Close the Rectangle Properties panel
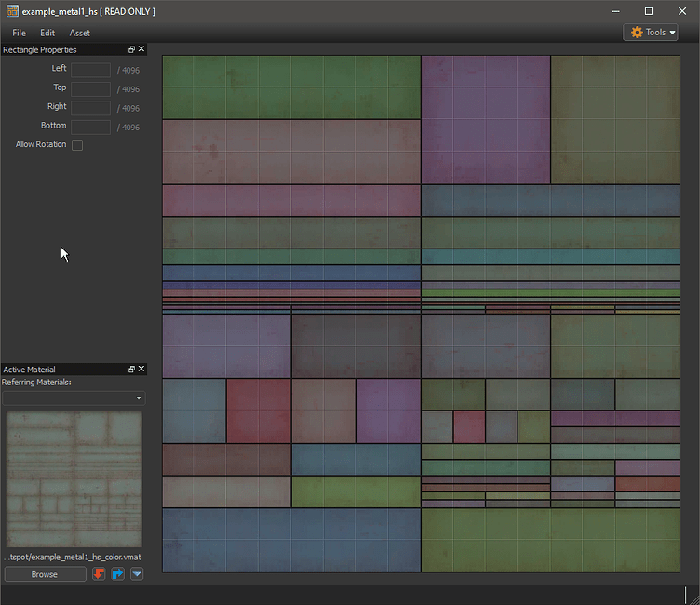Image resolution: width=700 pixels, height=605 pixels. click(141, 49)
